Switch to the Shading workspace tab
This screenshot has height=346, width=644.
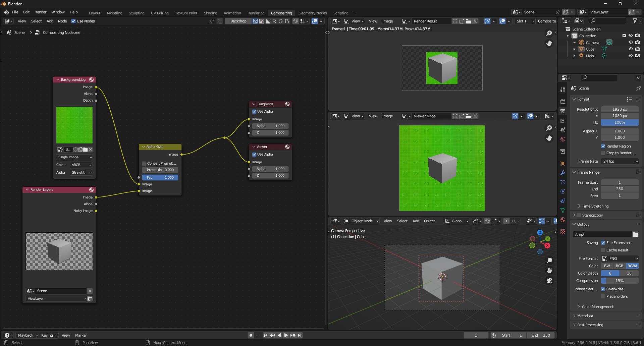[x=210, y=13]
